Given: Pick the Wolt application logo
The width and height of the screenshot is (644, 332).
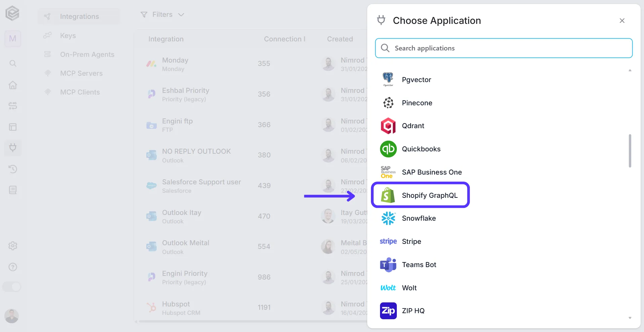Looking at the screenshot, I should [388, 288].
